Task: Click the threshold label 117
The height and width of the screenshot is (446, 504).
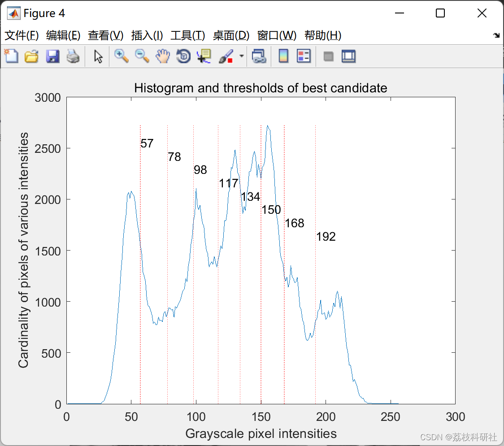Action: pos(229,183)
